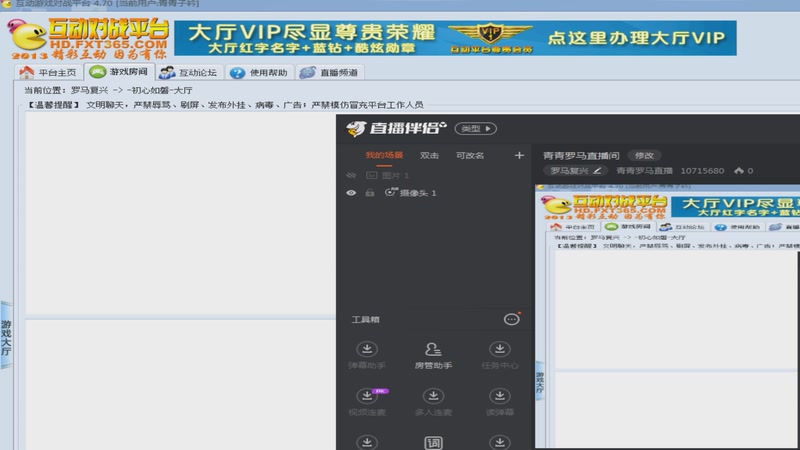Click the 青青罗马直播 streamer name

coord(644,171)
